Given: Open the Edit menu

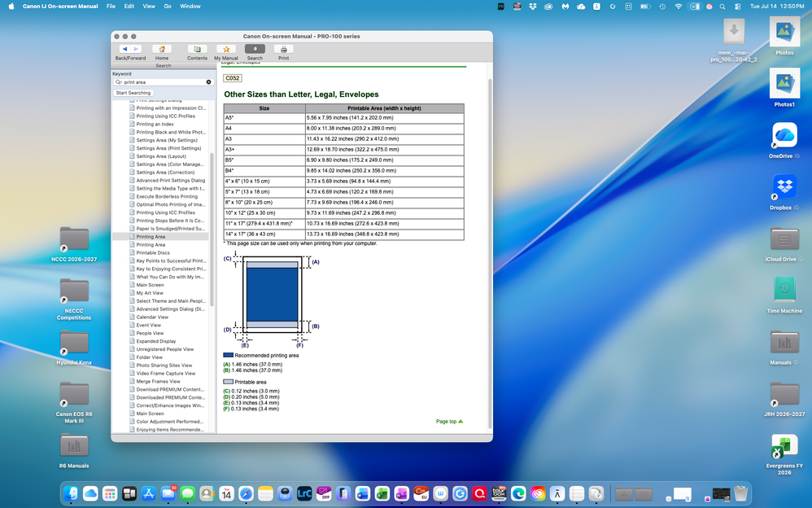Looking at the screenshot, I should click(x=129, y=7).
